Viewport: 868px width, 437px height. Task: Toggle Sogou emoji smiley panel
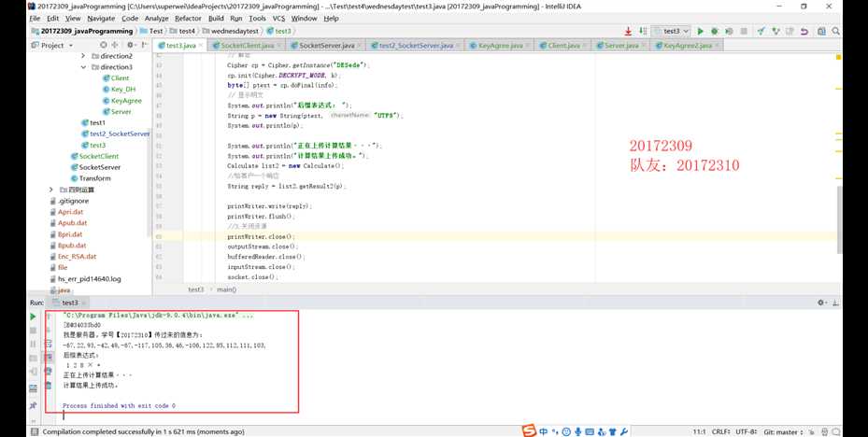pyautogui.click(x=566, y=431)
